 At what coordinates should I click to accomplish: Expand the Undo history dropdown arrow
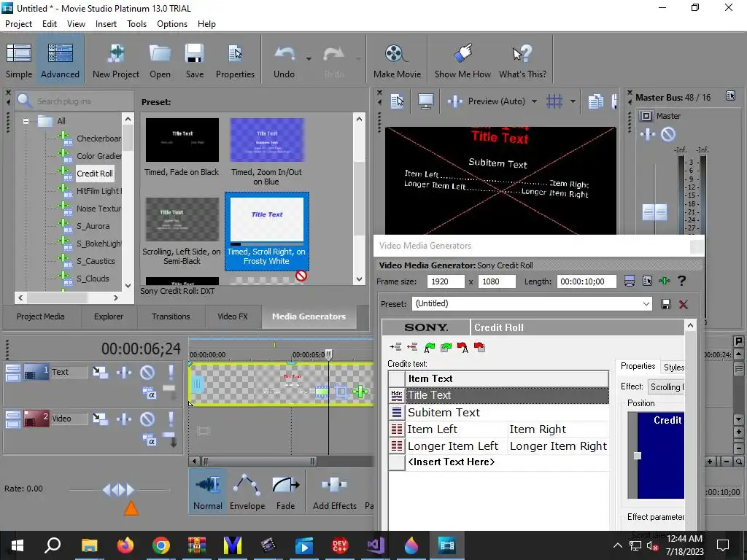309,59
